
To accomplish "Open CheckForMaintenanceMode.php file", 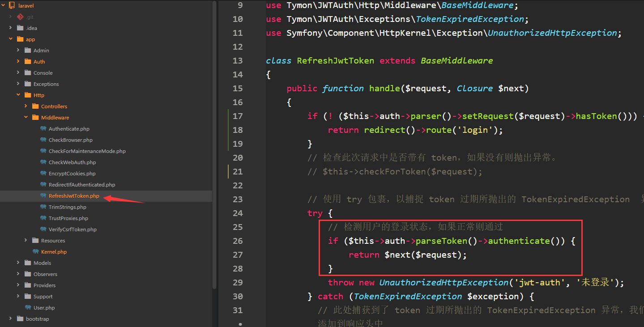I will click(87, 151).
